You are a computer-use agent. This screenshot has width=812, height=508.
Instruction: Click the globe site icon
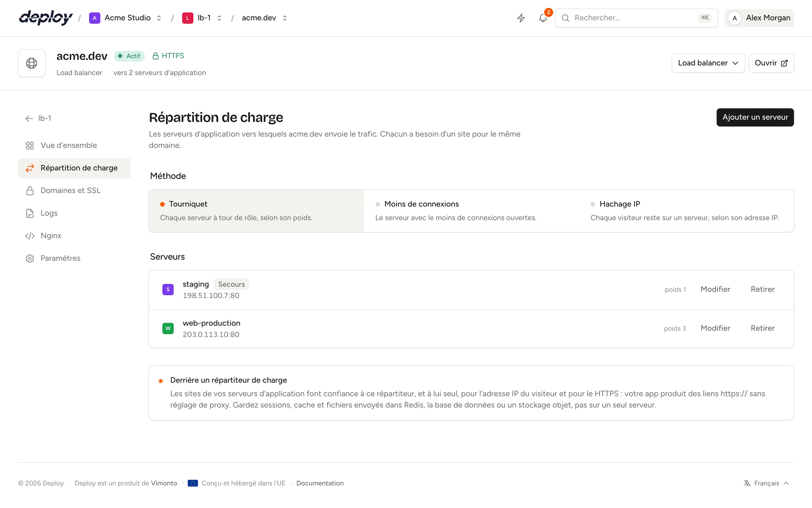click(32, 63)
